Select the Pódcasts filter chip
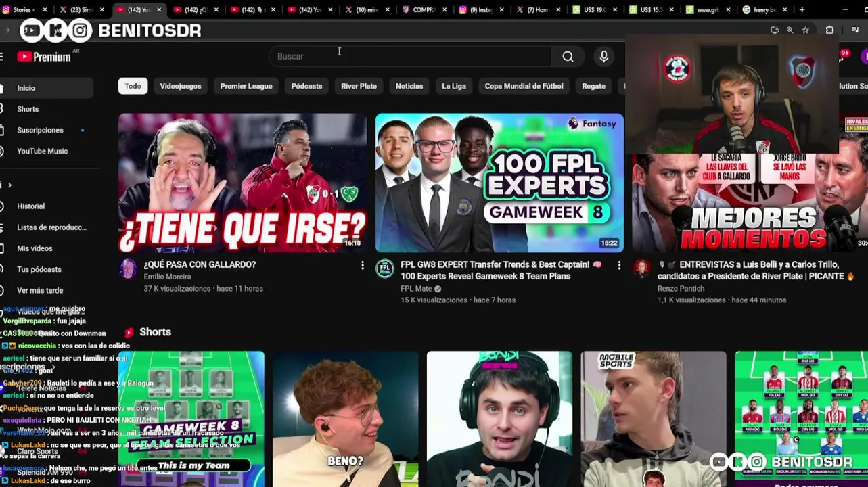 click(x=306, y=86)
